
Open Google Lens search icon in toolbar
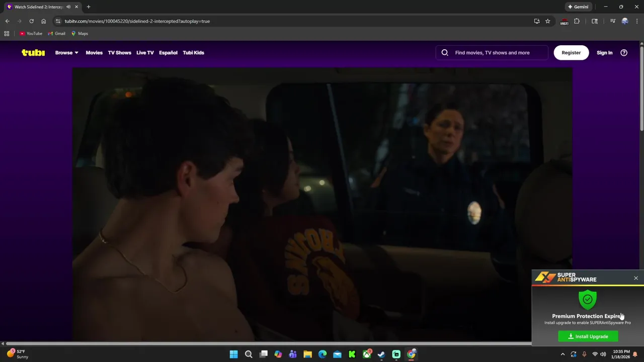595,21
